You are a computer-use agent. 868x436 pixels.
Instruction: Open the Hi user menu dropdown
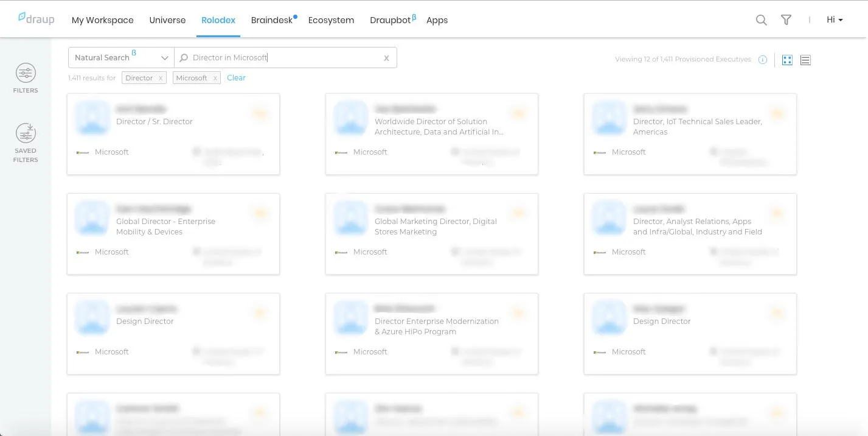[x=835, y=20]
